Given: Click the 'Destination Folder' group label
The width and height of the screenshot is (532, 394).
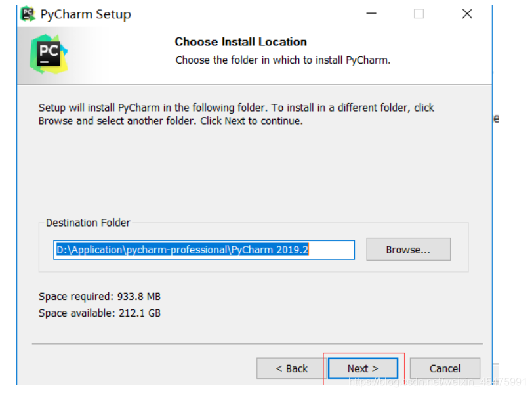Looking at the screenshot, I should [x=88, y=223].
